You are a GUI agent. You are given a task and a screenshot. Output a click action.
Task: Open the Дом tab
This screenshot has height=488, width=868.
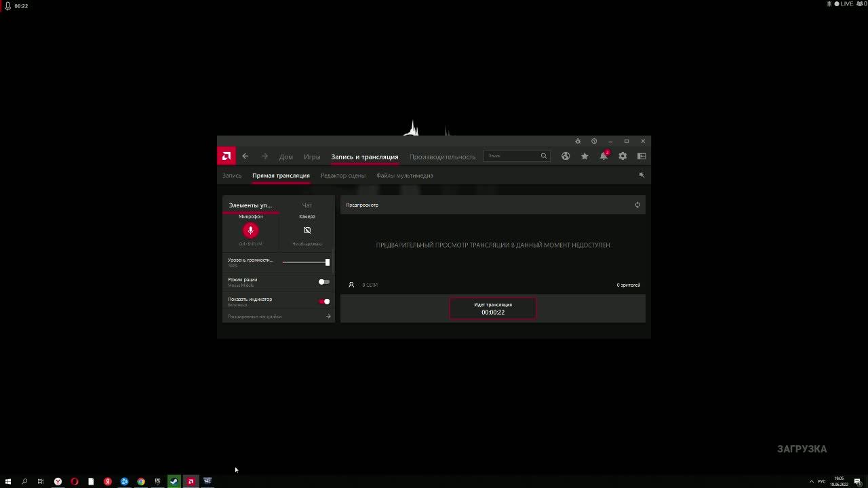click(x=286, y=157)
